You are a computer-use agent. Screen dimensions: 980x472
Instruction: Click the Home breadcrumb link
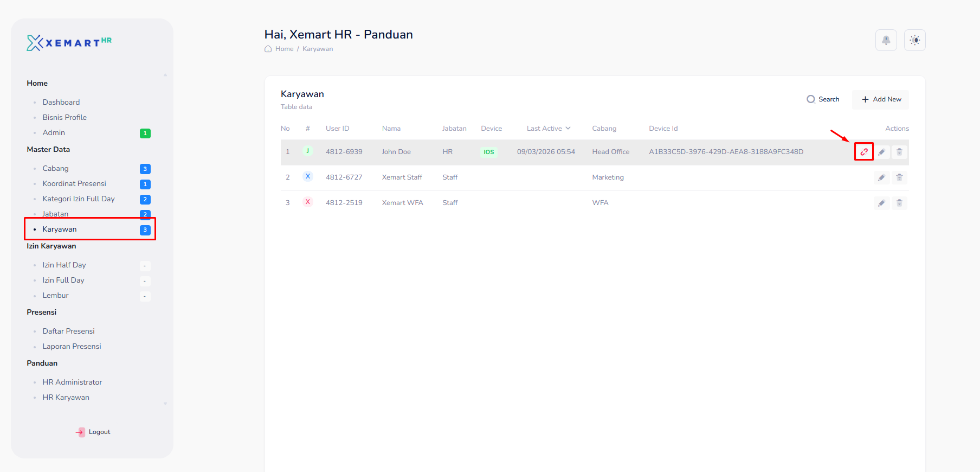(x=284, y=49)
